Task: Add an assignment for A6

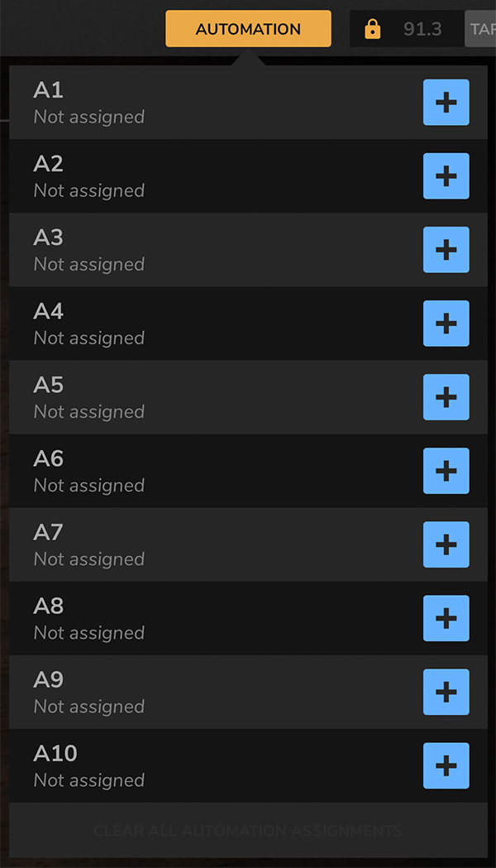Action: pyautogui.click(x=446, y=471)
